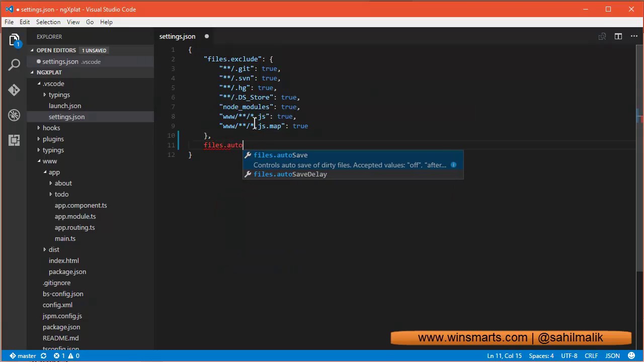Open the Explorer view in activity bar
Image resolution: width=644 pixels, height=362 pixels.
(x=14, y=40)
